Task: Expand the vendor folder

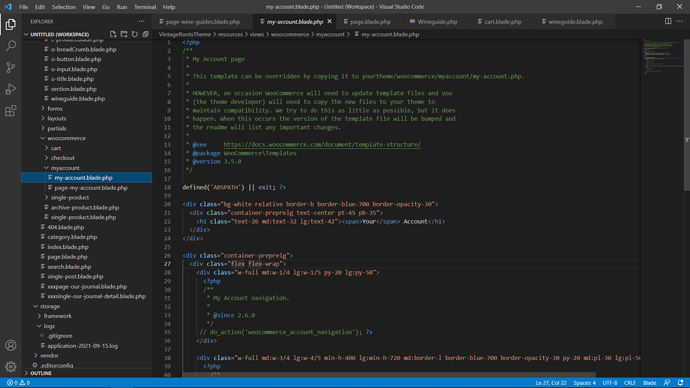Action: (49, 355)
